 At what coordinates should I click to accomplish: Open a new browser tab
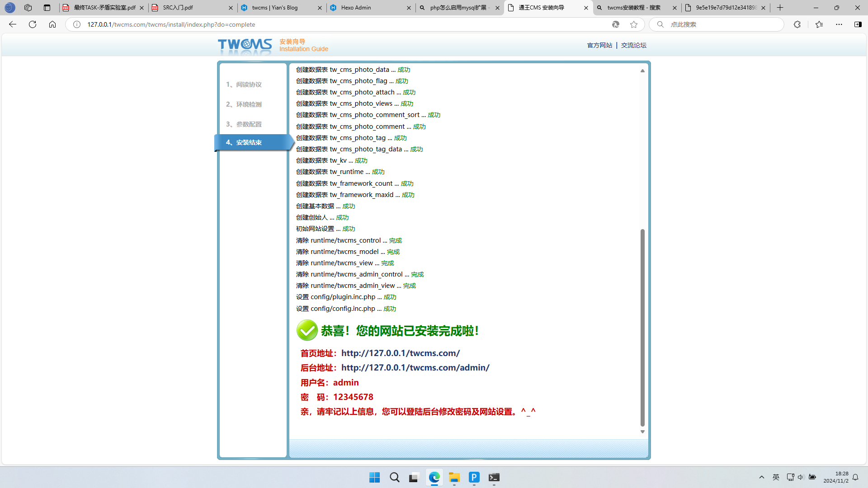pos(780,8)
